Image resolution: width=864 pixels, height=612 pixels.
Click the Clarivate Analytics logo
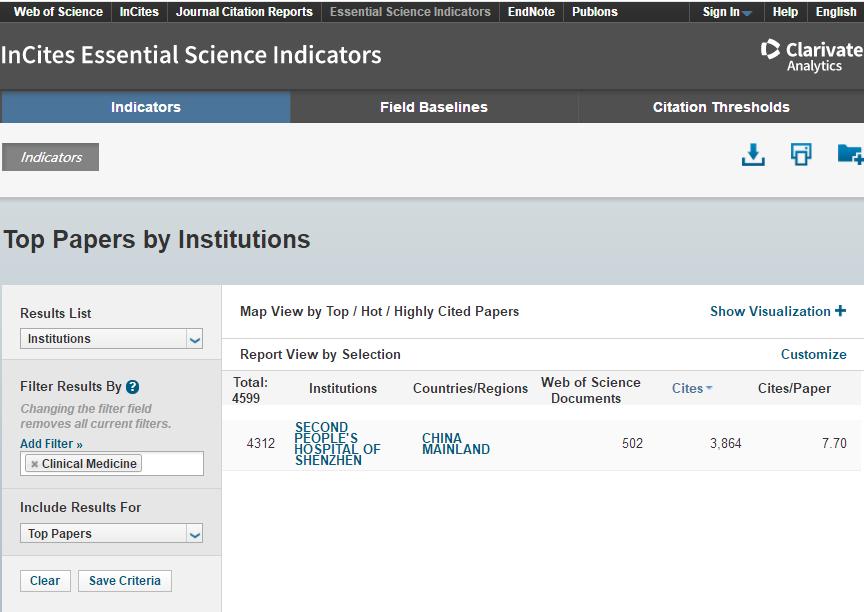pyautogui.click(x=811, y=55)
